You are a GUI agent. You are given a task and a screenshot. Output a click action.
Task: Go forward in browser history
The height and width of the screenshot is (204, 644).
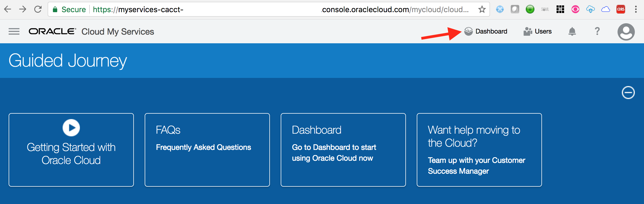coord(23,9)
